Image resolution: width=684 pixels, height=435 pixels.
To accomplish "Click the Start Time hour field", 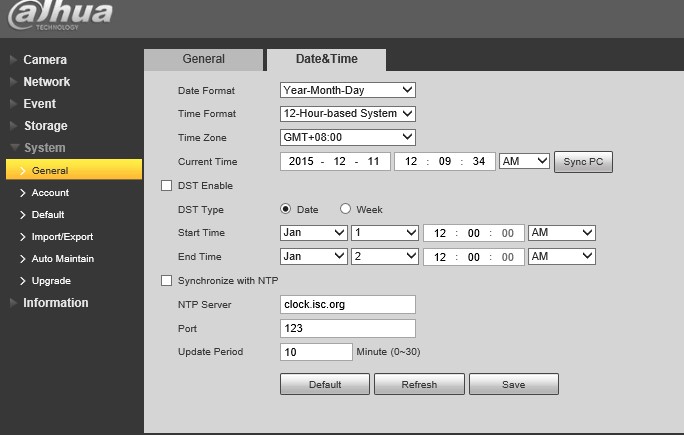I will coord(440,233).
